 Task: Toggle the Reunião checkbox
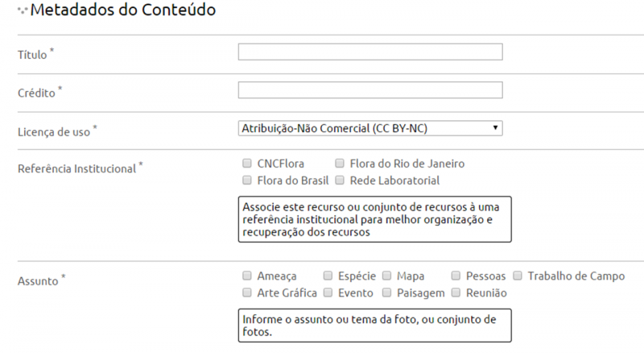(456, 293)
